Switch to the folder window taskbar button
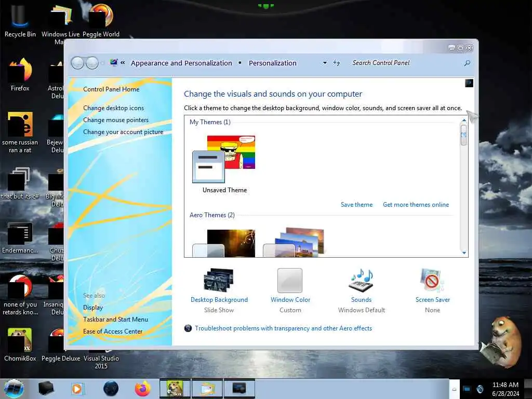 (x=207, y=389)
